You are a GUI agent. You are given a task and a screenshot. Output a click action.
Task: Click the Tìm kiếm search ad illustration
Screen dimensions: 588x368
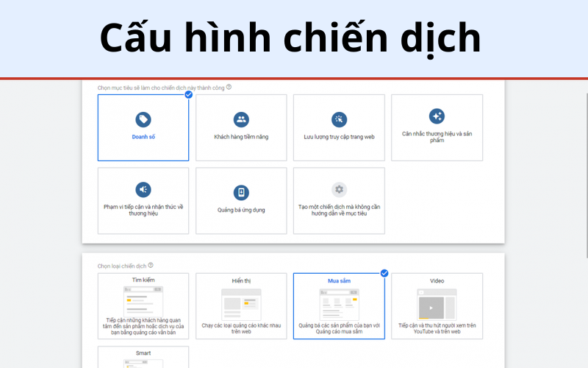click(x=143, y=302)
